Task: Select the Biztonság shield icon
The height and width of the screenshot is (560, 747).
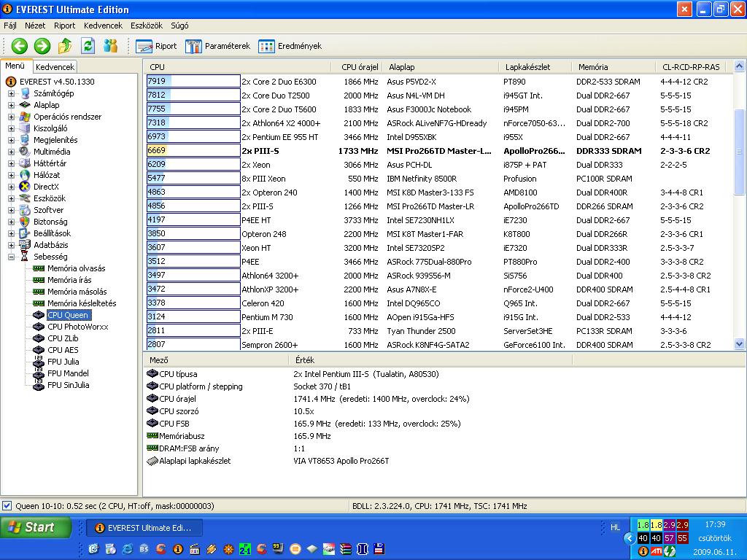Action: 25,222
